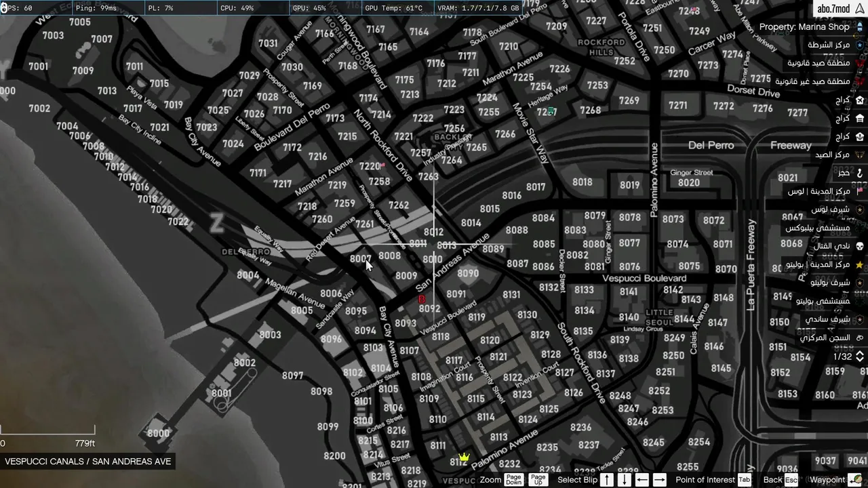
Task: Click the 'Zoom' label in bottom bar
Action: click(490, 480)
